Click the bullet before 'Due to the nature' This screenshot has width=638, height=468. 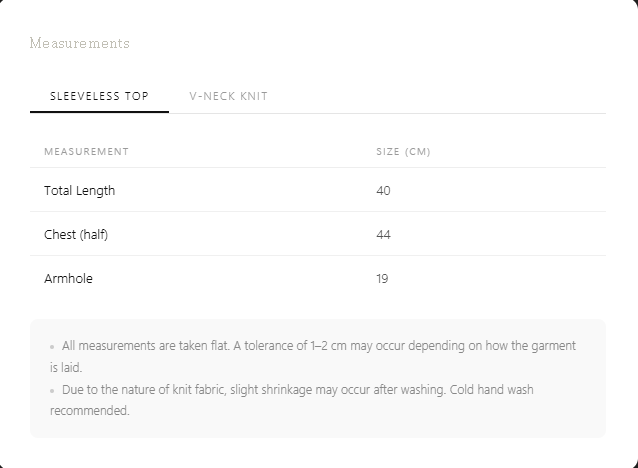coord(52,391)
